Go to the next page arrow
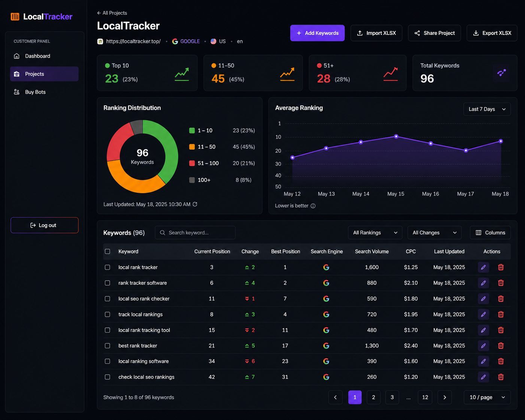 pos(444,397)
